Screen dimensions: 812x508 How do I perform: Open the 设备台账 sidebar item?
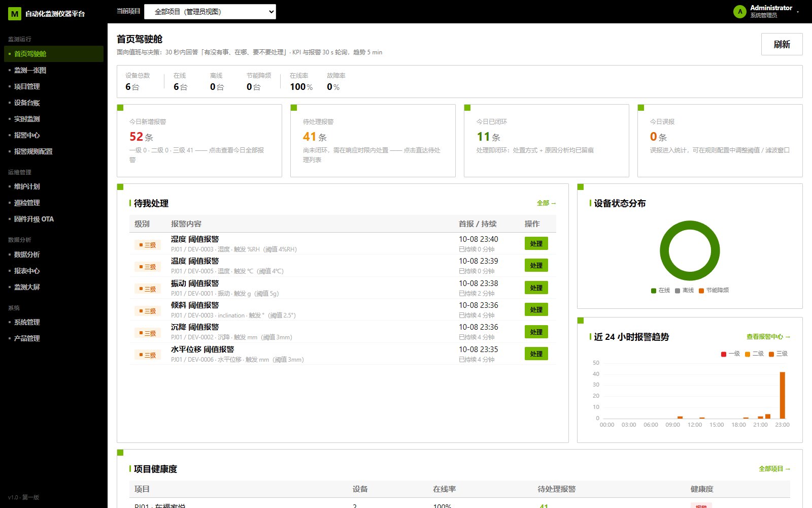point(54,103)
